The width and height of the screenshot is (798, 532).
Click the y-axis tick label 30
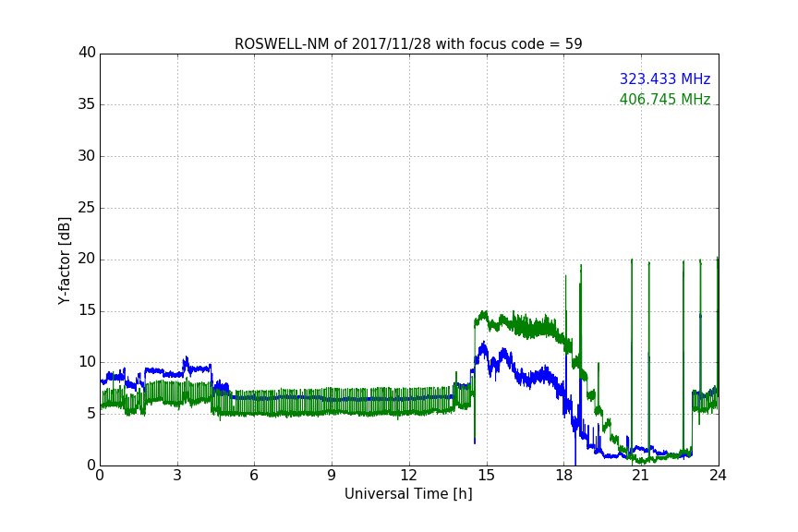[87, 156]
